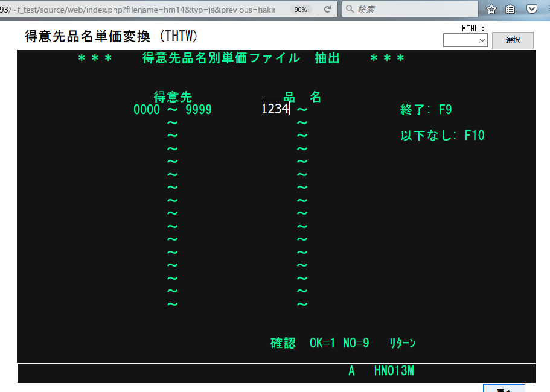This screenshot has height=392, width=550.
Task: Focus the 品名 field containing 1234
Action: [276, 109]
